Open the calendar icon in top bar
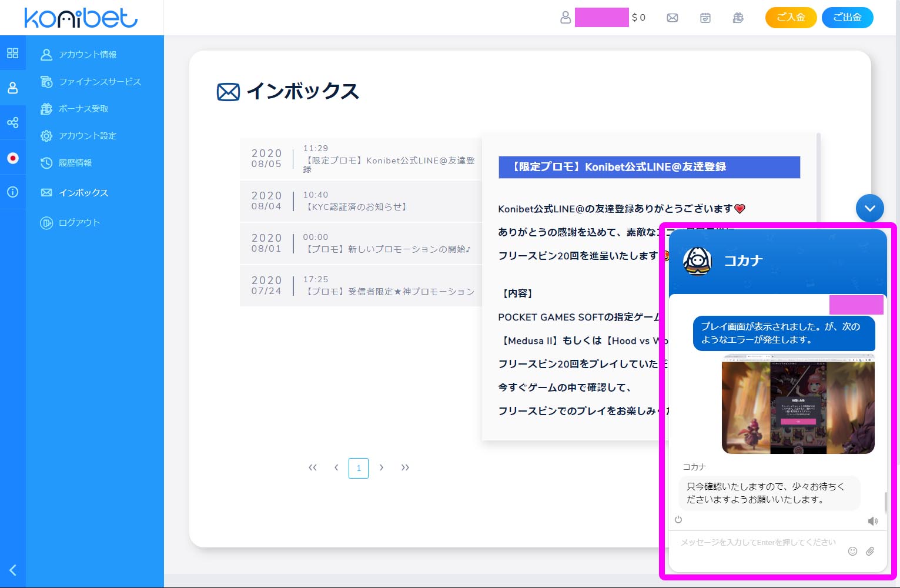 point(705,18)
